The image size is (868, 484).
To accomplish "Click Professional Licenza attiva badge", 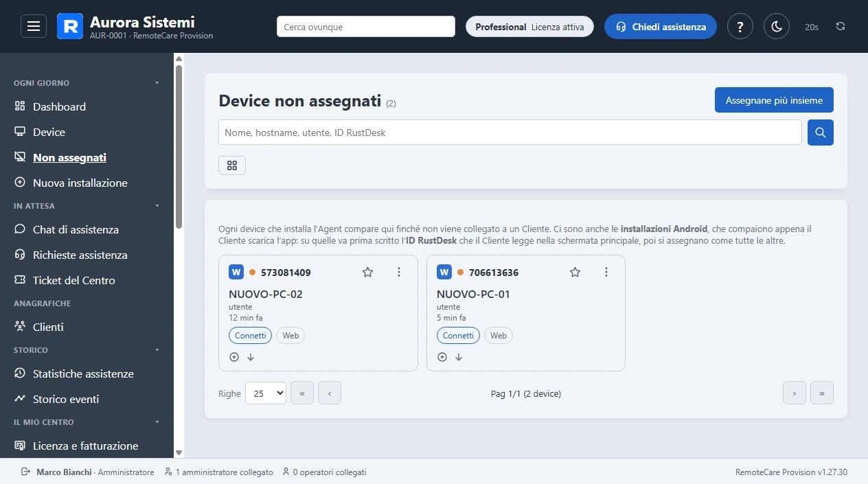I will (529, 27).
